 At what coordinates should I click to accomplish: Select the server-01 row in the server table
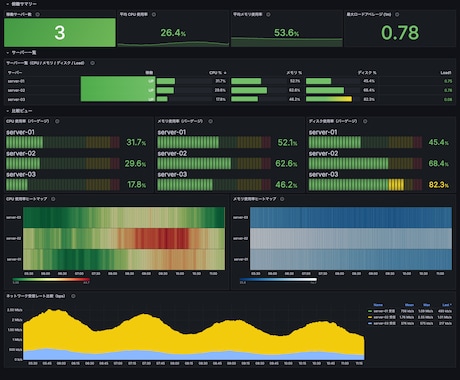[x=229, y=81]
